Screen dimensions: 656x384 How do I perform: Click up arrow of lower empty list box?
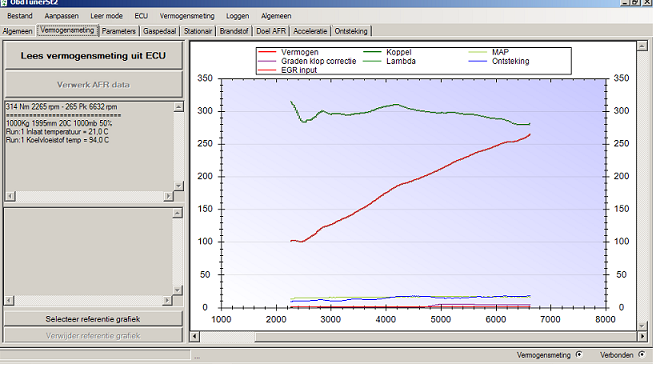[x=178, y=213]
